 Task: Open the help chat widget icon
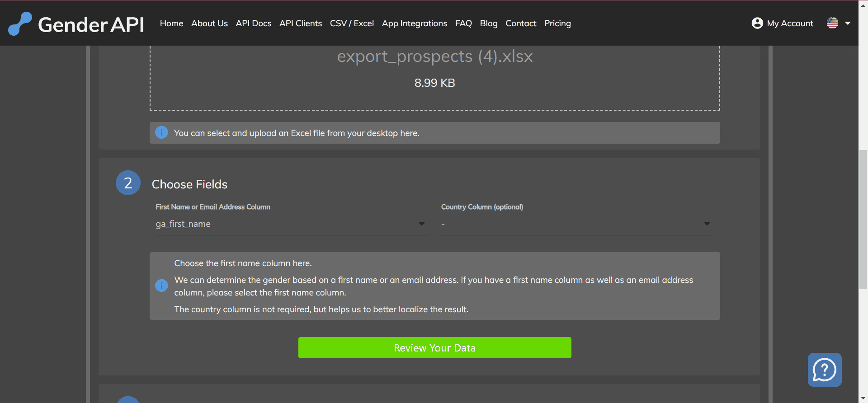pos(824,370)
